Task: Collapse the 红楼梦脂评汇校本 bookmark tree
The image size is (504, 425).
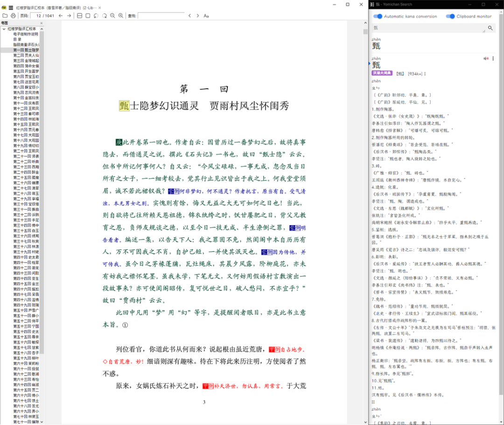Action: pyautogui.click(x=4, y=29)
